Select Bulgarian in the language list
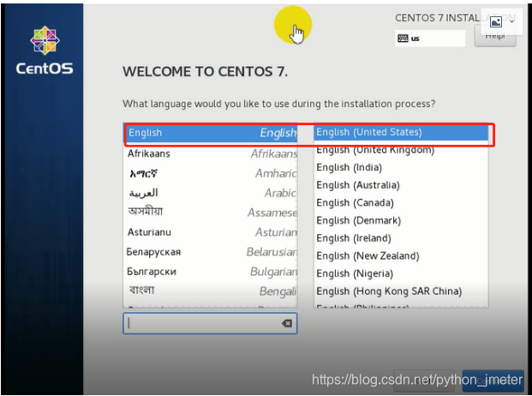Viewport: 532px width, 396px height. click(x=211, y=272)
